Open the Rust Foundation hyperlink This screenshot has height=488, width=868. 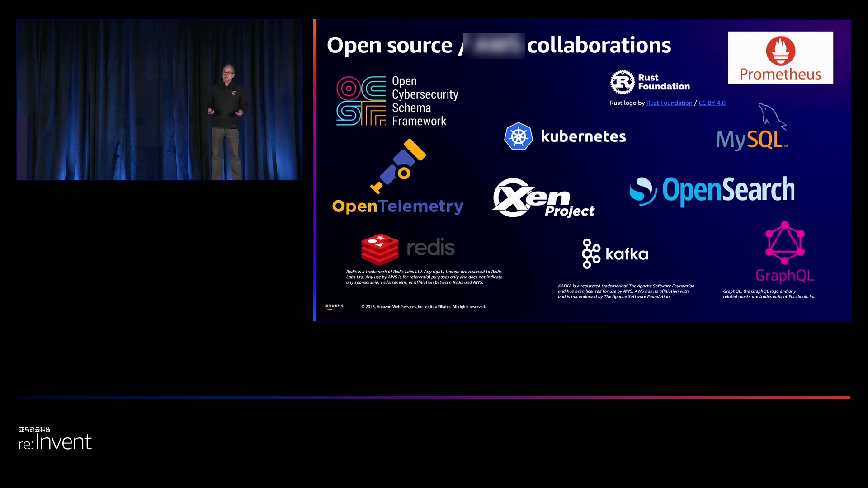(669, 103)
